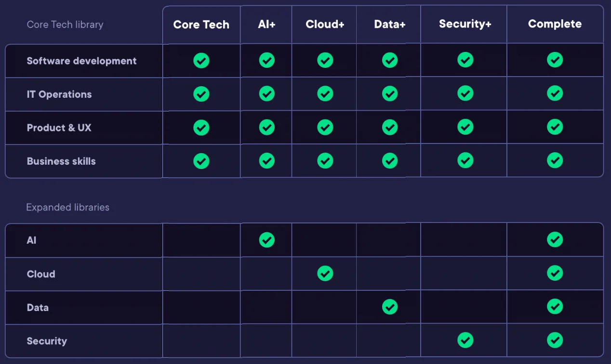Select the Core Tech column header
Screen dimensions: 611x364
click(x=201, y=25)
